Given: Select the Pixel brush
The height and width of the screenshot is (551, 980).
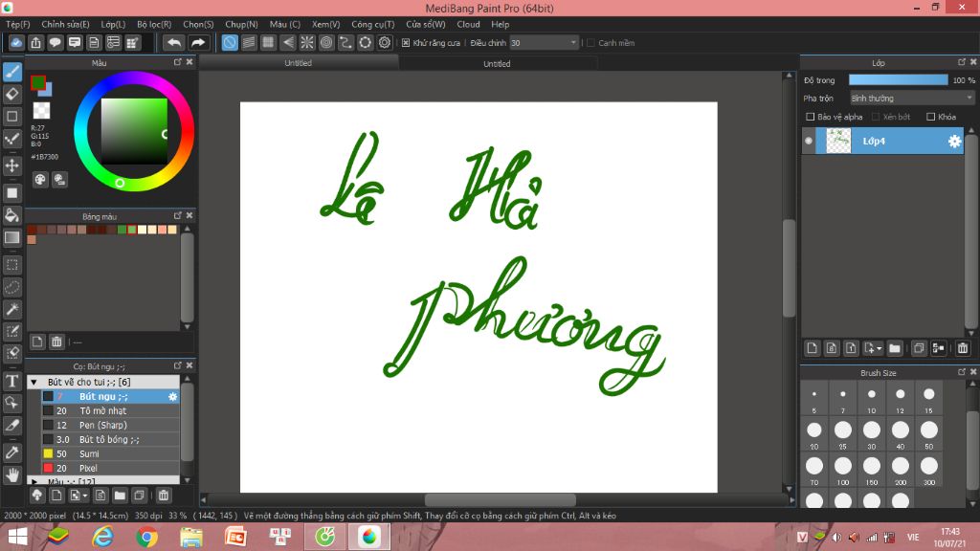Looking at the screenshot, I should 110,469.
